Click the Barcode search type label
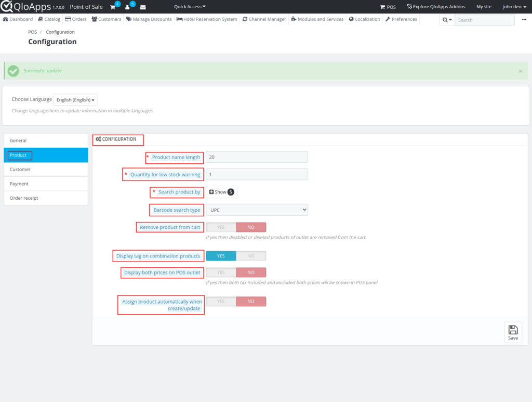 177,210
